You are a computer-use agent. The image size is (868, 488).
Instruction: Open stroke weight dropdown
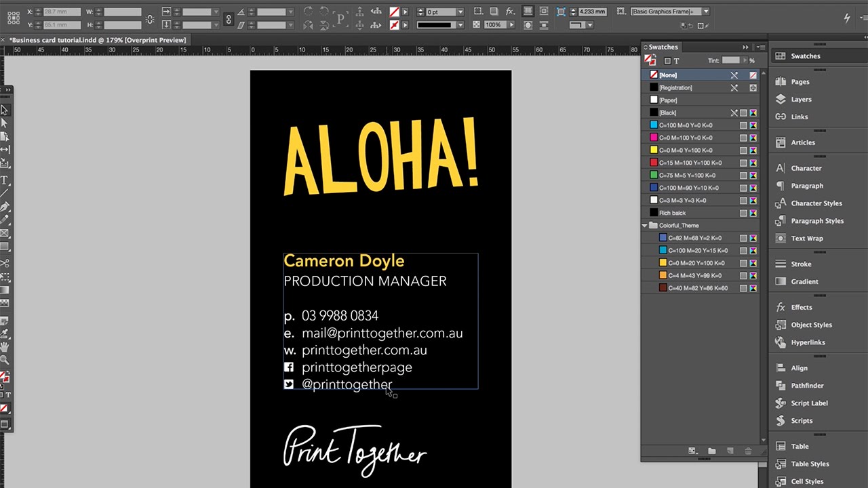point(460,12)
